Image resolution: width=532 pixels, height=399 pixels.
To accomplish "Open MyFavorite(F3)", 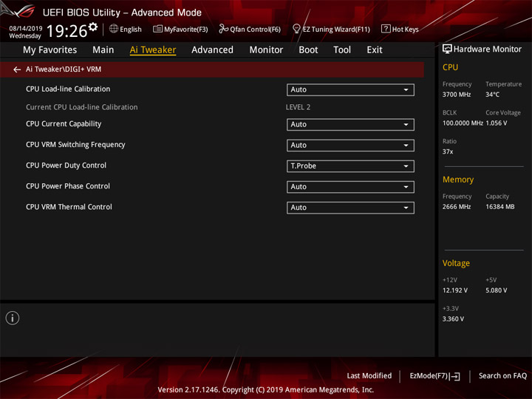I will click(x=180, y=29).
